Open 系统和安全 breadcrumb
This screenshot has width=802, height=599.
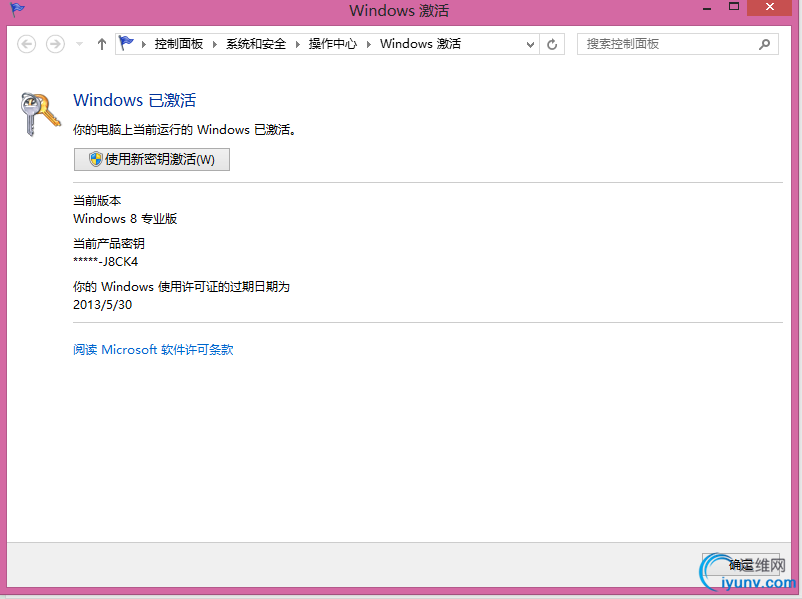point(256,44)
